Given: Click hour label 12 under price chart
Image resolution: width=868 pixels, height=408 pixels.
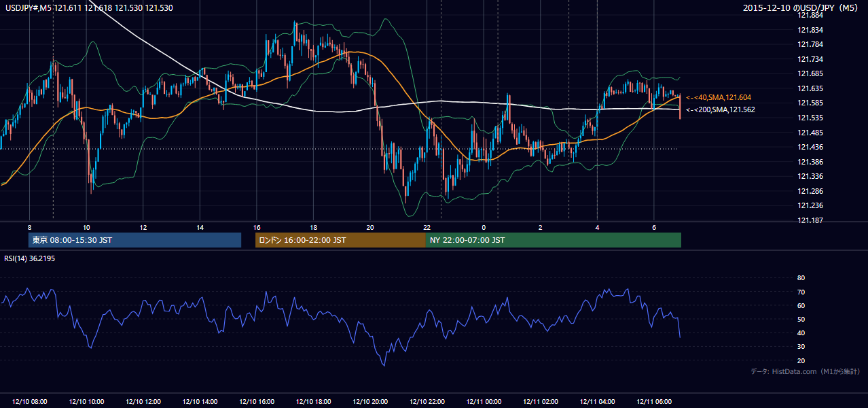Looking at the screenshot, I should [x=143, y=227].
